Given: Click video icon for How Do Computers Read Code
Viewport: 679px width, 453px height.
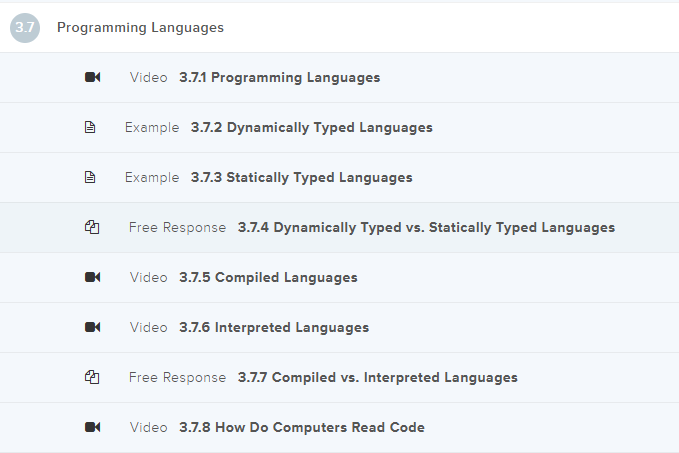Looking at the screenshot, I should pyautogui.click(x=92, y=428).
